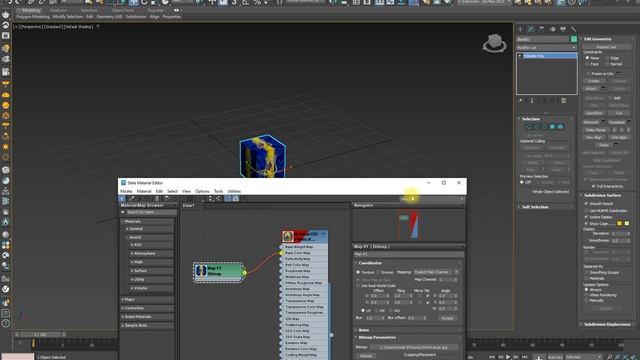
Task: Open the Modes menu in Slate Material Editor
Action: 126,191
